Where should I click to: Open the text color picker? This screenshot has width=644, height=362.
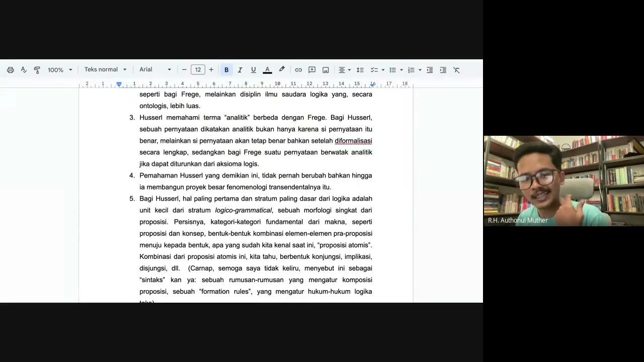click(x=267, y=70)
